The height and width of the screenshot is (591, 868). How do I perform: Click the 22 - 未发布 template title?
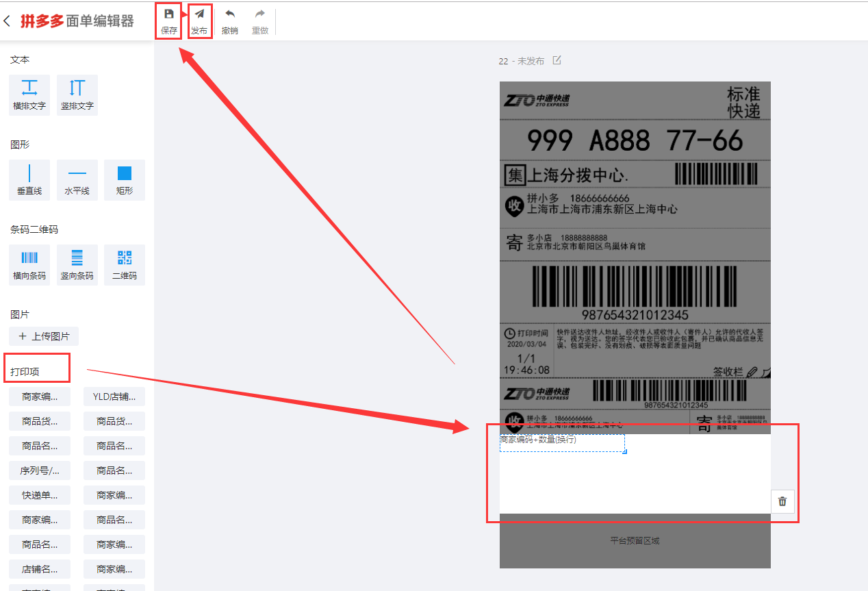[522, 61]
